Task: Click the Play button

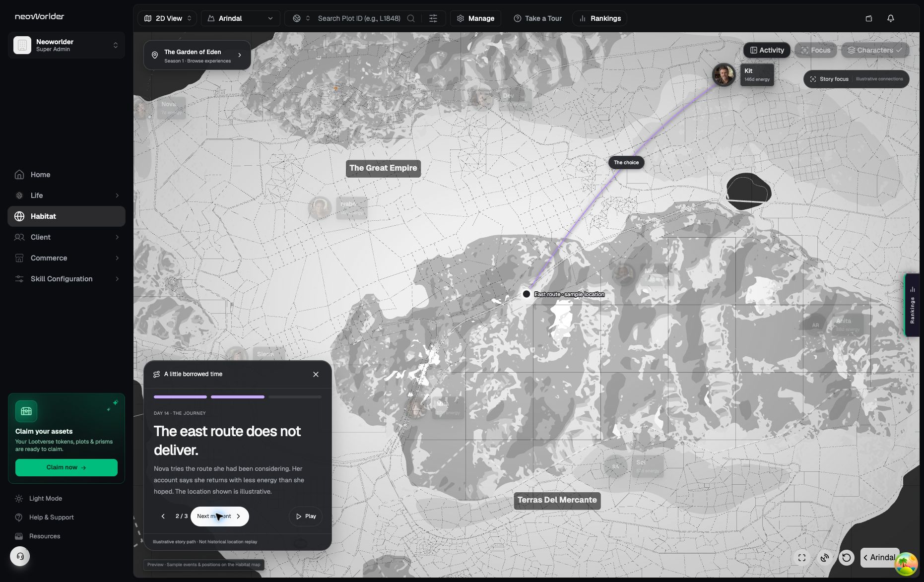Action: [306, 517]
